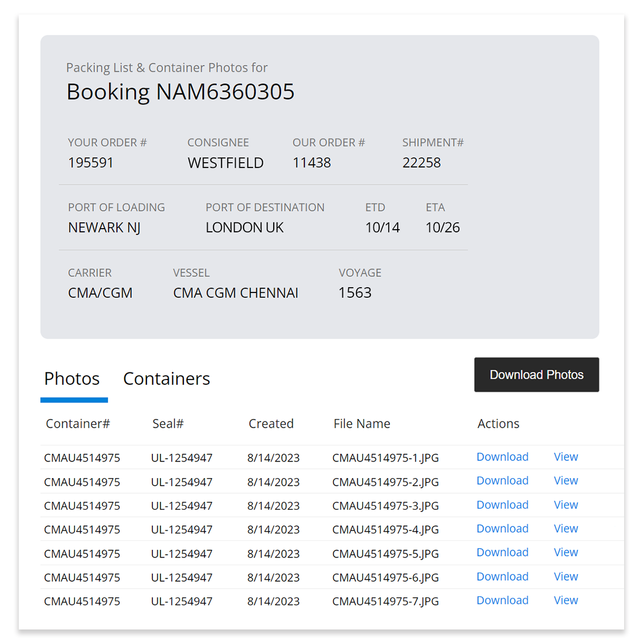View photo CMAU4514975-2.JPG
Viewport: 644px width, 644px height.
click(565, 480)
